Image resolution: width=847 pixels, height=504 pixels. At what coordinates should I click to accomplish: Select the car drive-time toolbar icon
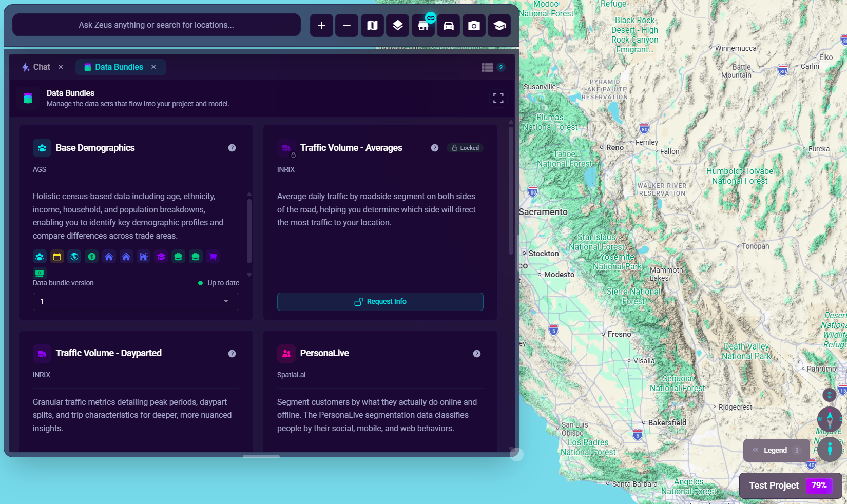pyautogui.click(x=448, y=25)
